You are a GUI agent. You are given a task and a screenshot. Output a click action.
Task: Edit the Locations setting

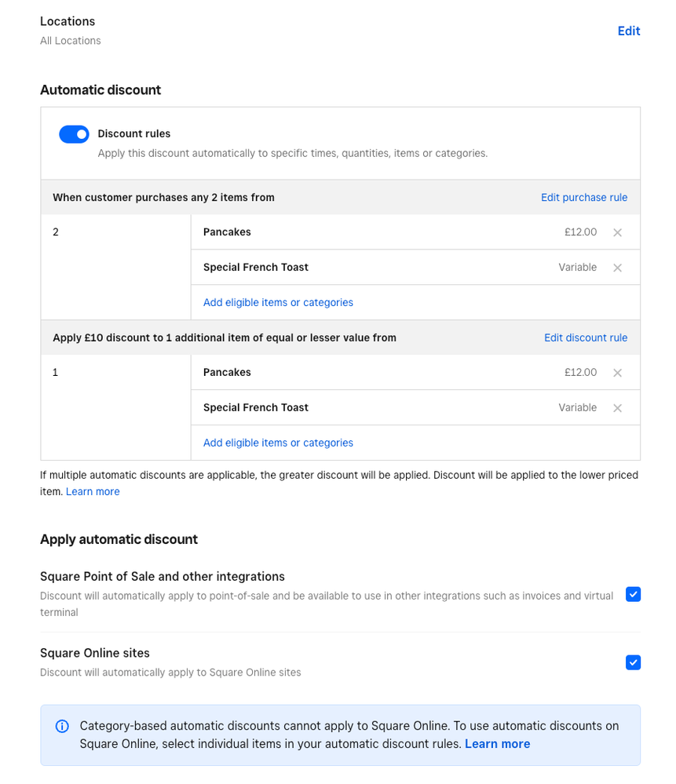[x=628, y=31]
